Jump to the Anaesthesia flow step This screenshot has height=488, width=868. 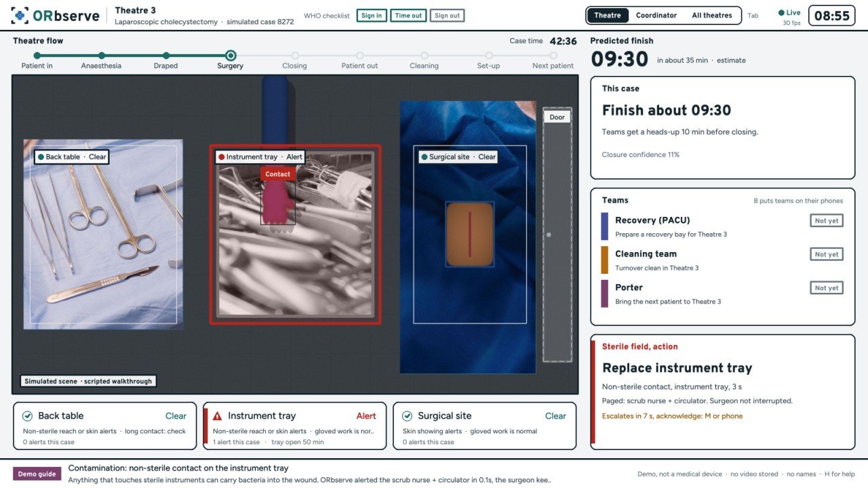tap(101, 60)
